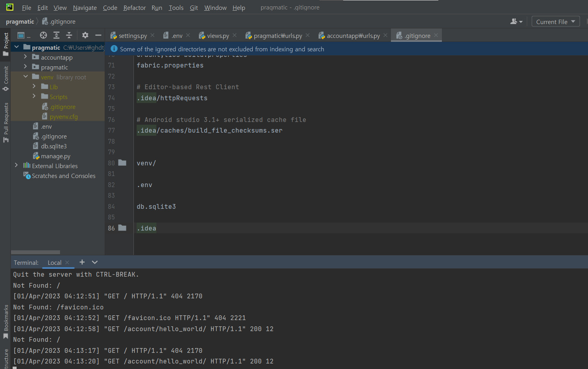Expand the Lib folder
Image resolution: width=588 pixels, height=369 pixels.
pos(34,86)
